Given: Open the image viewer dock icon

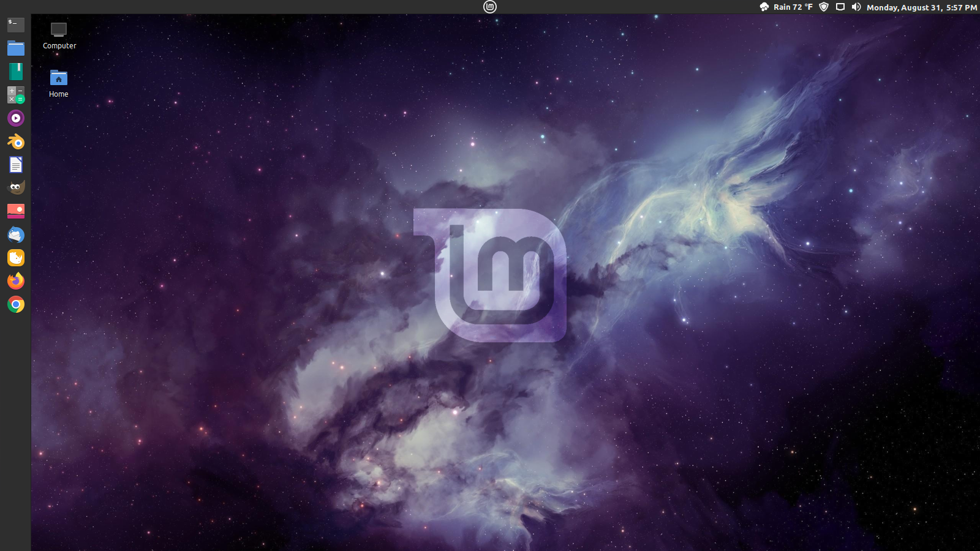Looking at the screenshot, I should (16, 211).
